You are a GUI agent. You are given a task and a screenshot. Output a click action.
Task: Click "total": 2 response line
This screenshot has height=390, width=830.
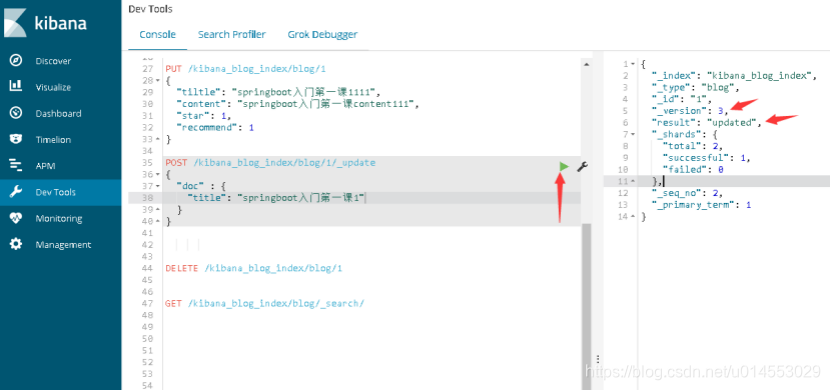pyautogui.click(x=692, y=146)
